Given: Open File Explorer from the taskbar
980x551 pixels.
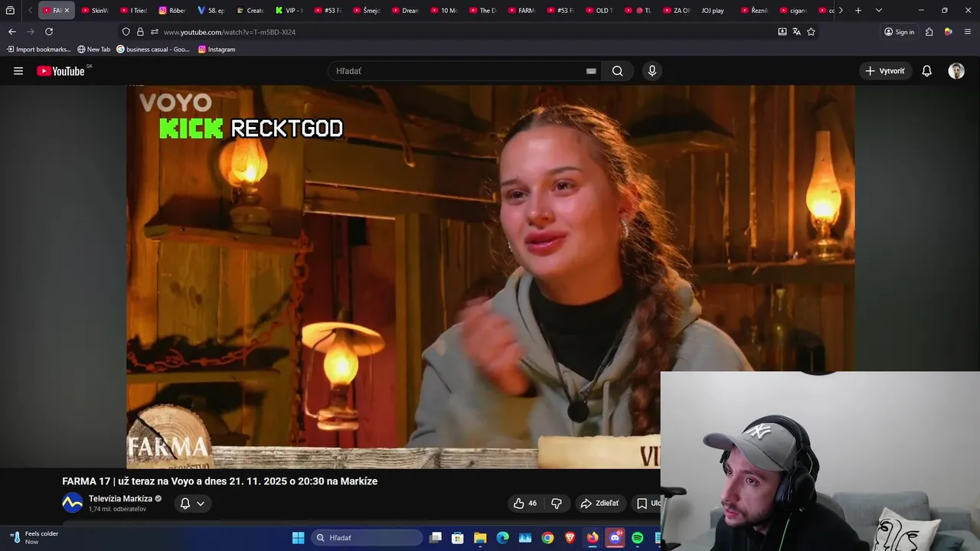Looking at the screenshot, I should [x=480, y=538].
